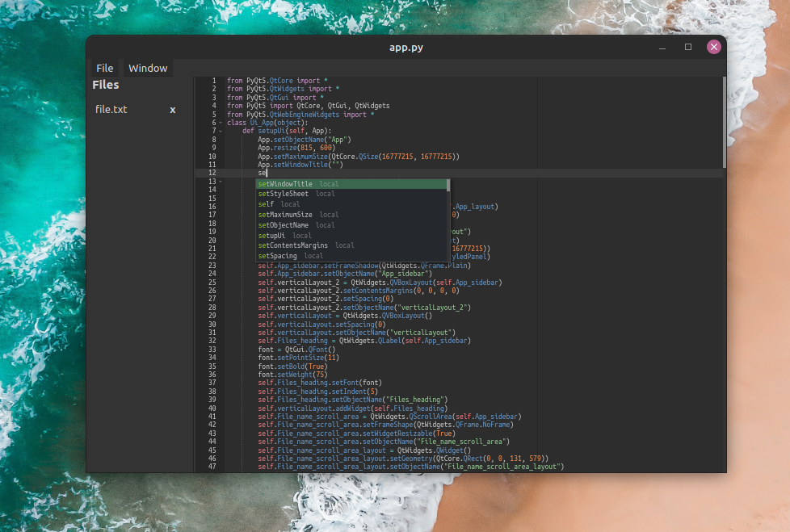Click the typed 'se' text on line 12
790x532 pixels.
click(x=262, y=173)
